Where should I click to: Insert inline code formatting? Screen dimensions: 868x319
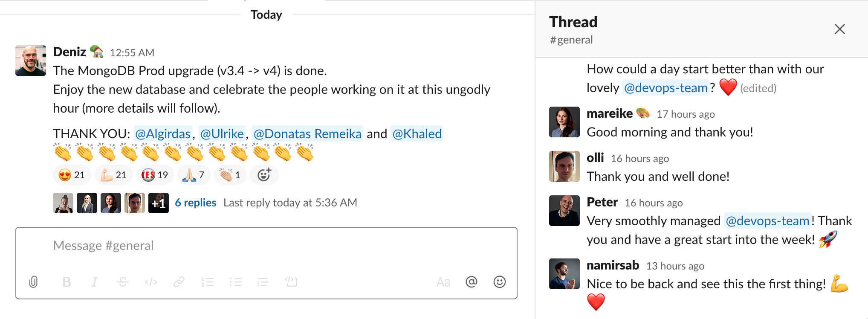click(151, 282)
